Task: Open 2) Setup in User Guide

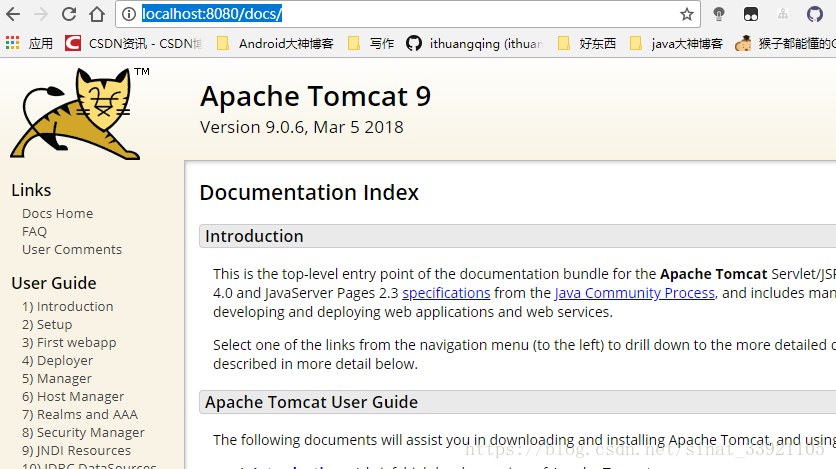Action: pyautogui.click(x=47, y=325)
